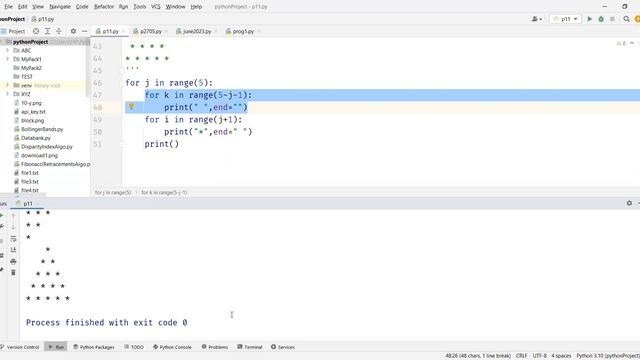
Task: Hide the Project panel with minus icon
Action: point(84,31)
